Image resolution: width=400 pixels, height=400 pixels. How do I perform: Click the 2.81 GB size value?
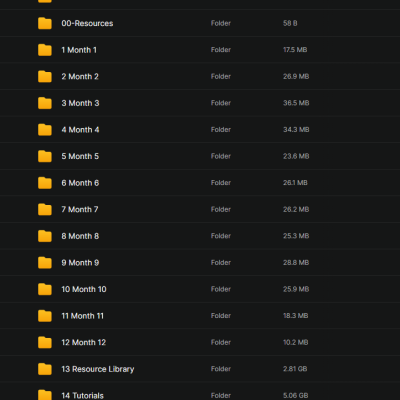[295, 369]
